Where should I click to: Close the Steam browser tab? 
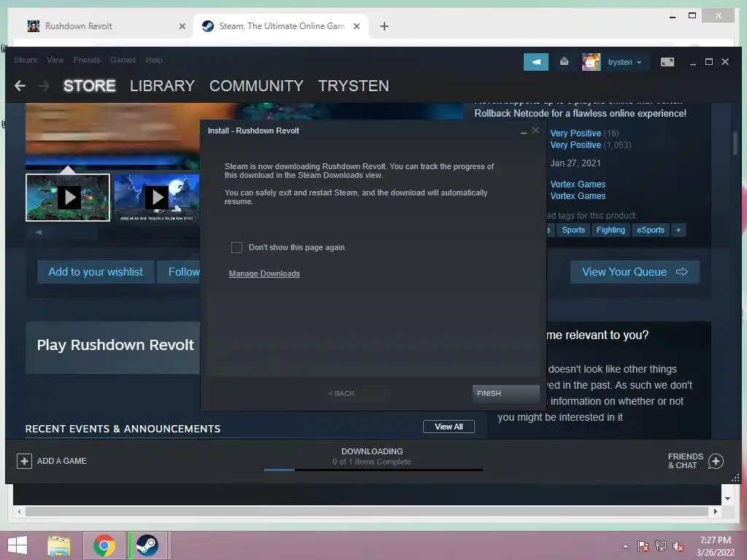point(356,26)
